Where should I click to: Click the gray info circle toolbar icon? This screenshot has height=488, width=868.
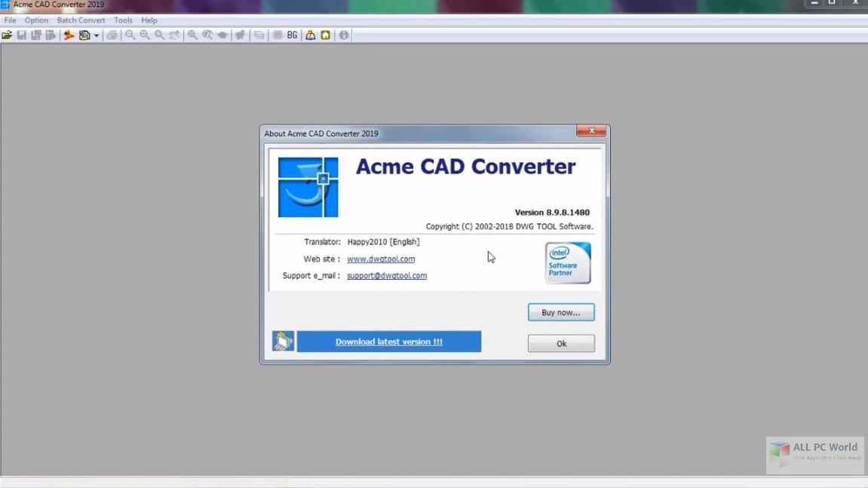click(344, 35)
